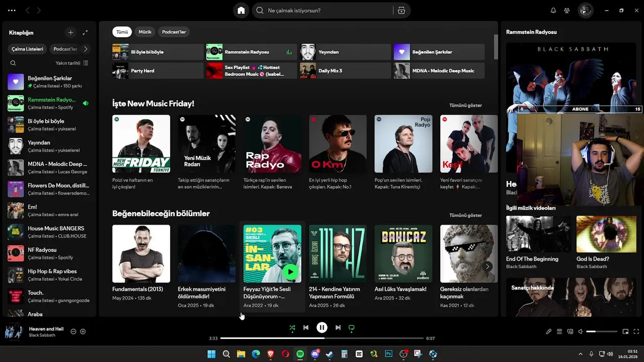The height and width of the screenshot is (362, 644).
Task: Skip to the next track
Action: point(338,328)
